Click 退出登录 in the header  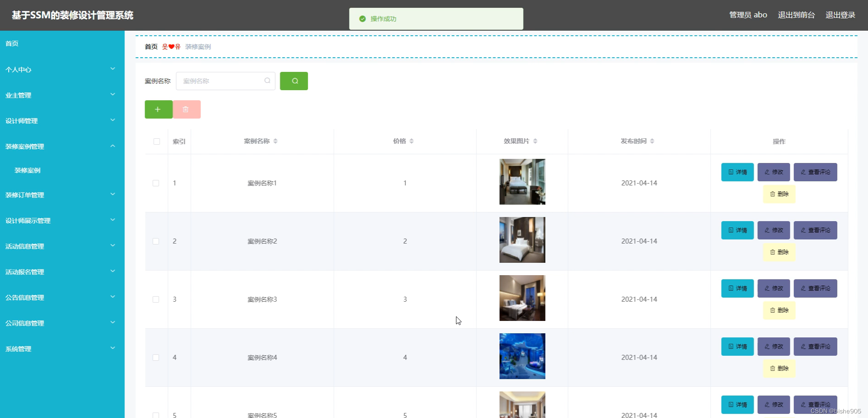tap(840, 15)
